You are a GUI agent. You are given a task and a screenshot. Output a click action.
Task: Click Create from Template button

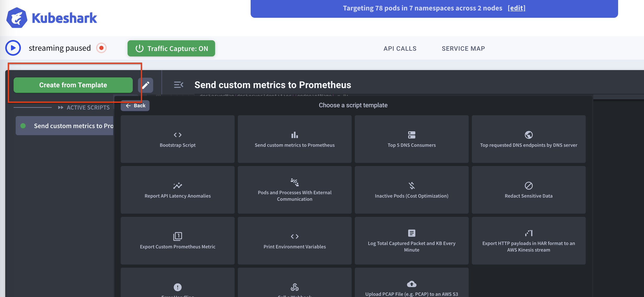73,85
